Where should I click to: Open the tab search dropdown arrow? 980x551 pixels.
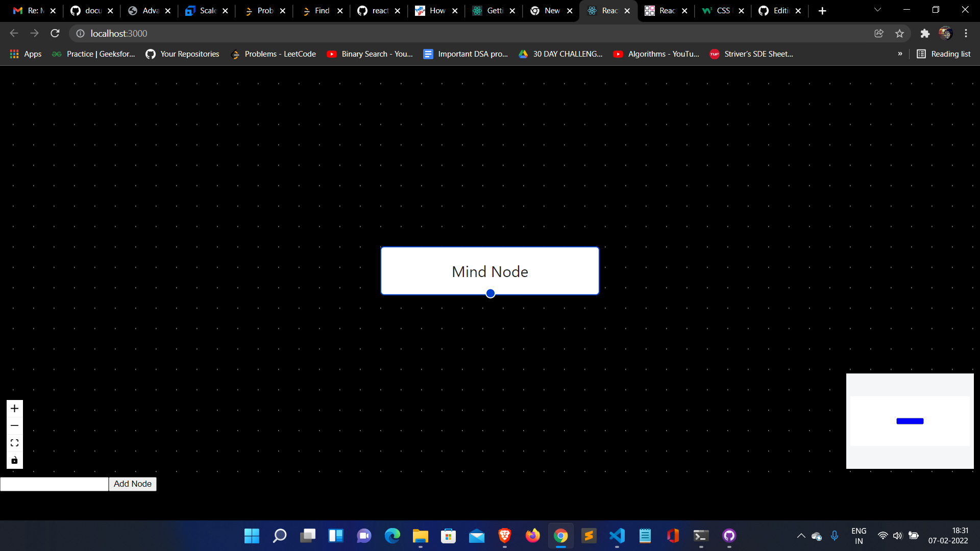[877, 10]
